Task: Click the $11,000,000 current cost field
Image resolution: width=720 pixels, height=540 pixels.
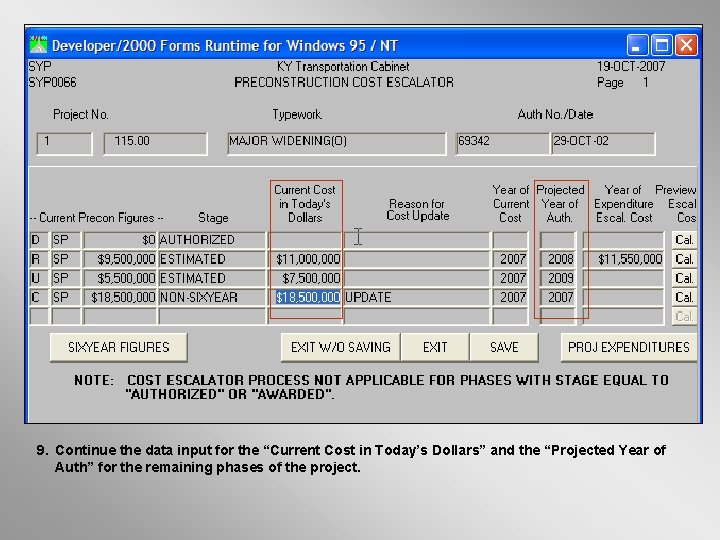Action: [306, 259]
